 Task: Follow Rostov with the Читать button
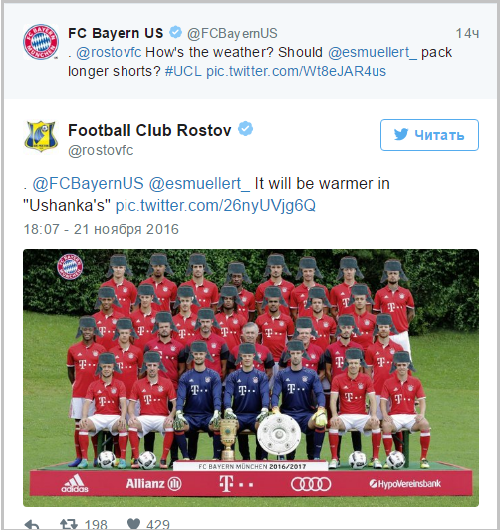pos(429,135)
